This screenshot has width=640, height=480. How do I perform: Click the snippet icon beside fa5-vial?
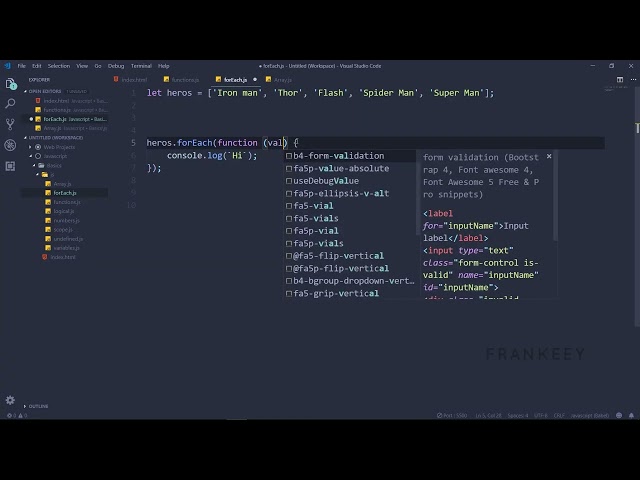coord(289,206)
